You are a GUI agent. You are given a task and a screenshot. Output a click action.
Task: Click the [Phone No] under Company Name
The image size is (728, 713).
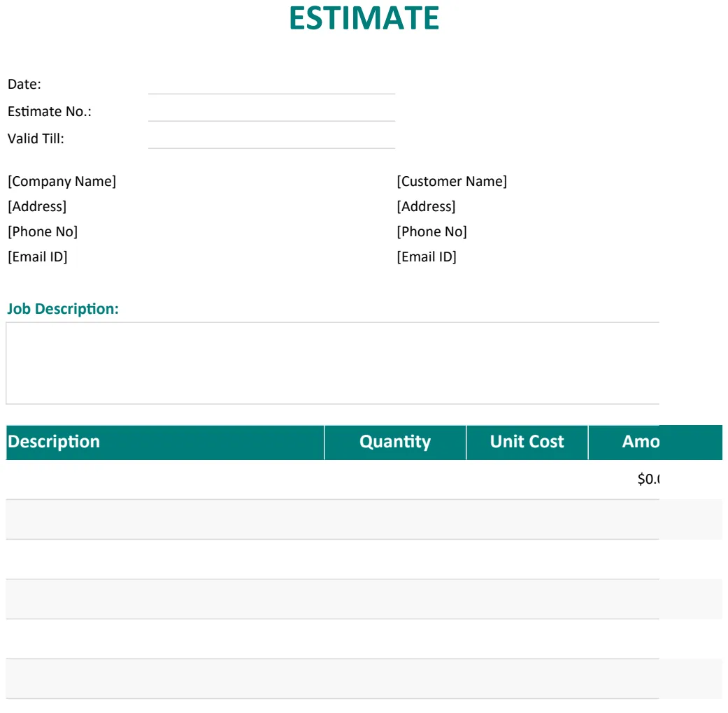pos(43,231)
